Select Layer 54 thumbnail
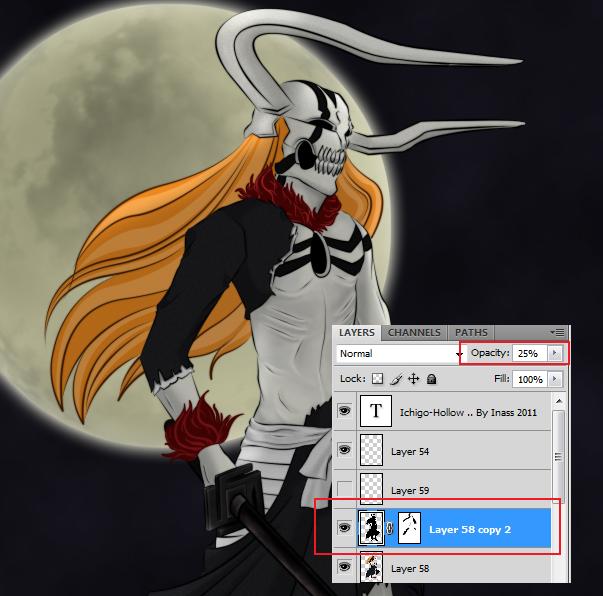 click(371, 450)
